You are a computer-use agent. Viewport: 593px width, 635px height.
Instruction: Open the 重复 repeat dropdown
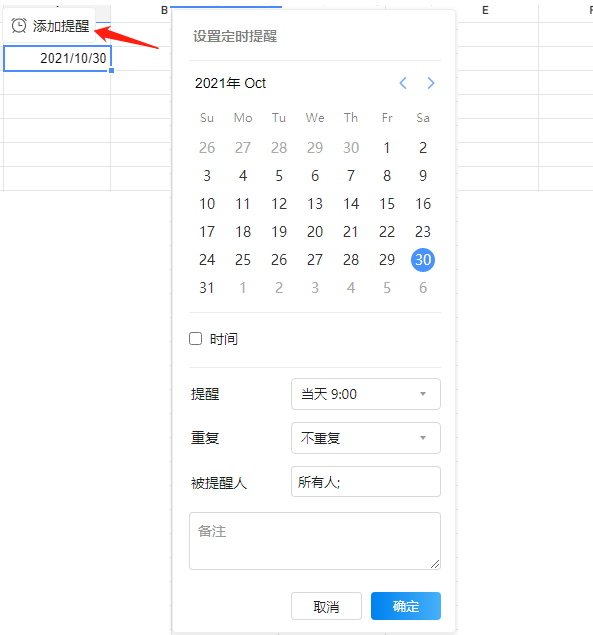point(366,438)
